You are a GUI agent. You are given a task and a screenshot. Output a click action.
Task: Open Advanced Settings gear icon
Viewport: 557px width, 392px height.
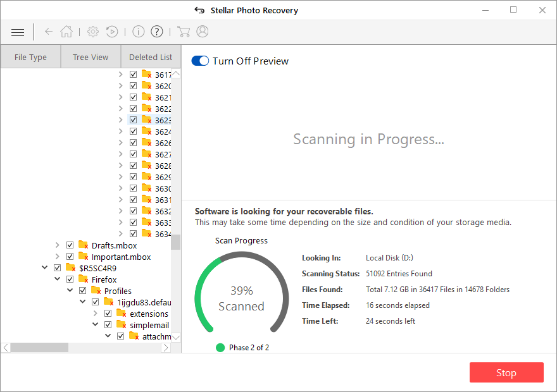coord(93,32)
